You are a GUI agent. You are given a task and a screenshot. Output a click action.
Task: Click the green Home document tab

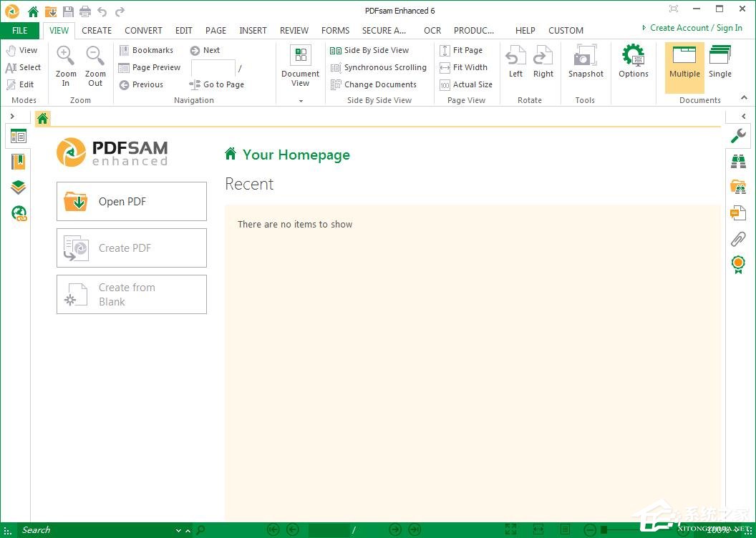[43, 119]
